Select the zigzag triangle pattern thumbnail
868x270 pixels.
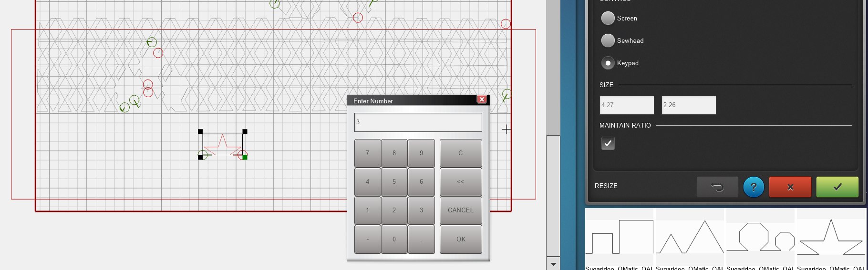690,238
